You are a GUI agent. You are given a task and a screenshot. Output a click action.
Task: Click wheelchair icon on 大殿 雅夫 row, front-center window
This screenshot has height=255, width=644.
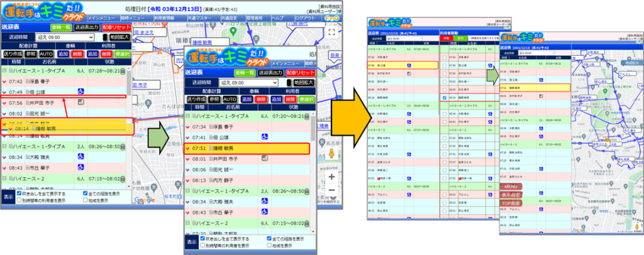(x=265, y=202)
